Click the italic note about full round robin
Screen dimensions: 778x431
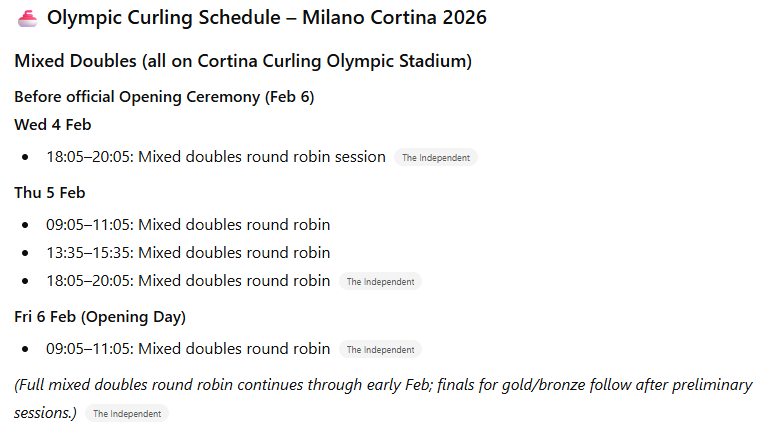[383, 385]
